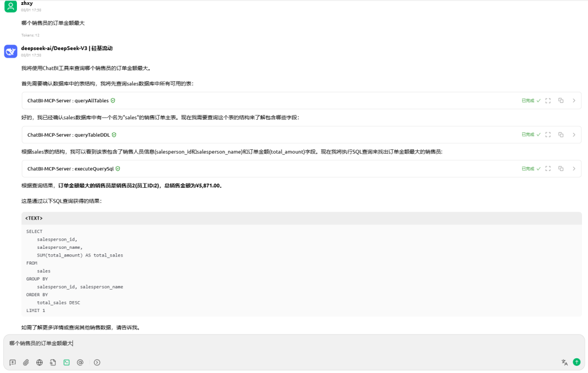The height and width of the screenshot is (373, 588).
Task: Click the total_sales DESC line
Action: point(58,303)
